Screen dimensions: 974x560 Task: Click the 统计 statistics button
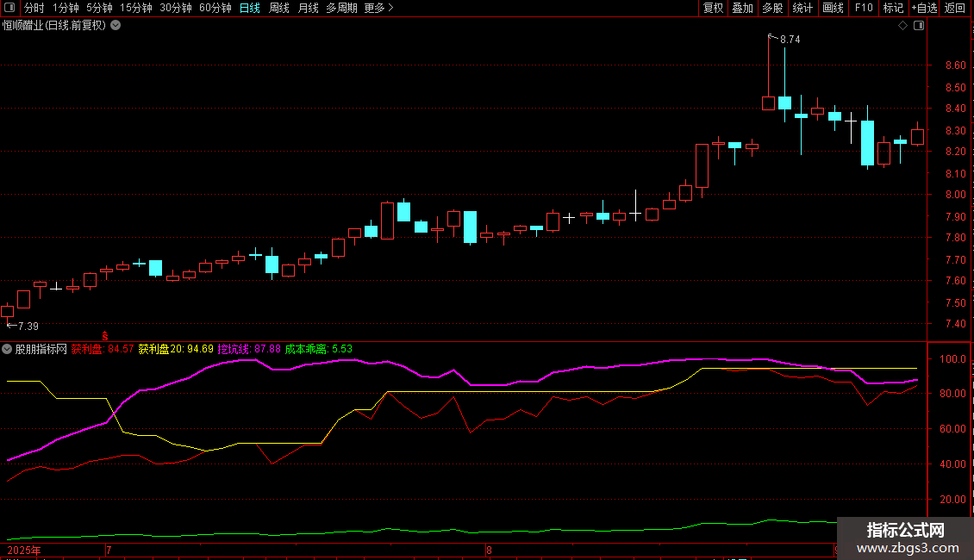point(802,8)
